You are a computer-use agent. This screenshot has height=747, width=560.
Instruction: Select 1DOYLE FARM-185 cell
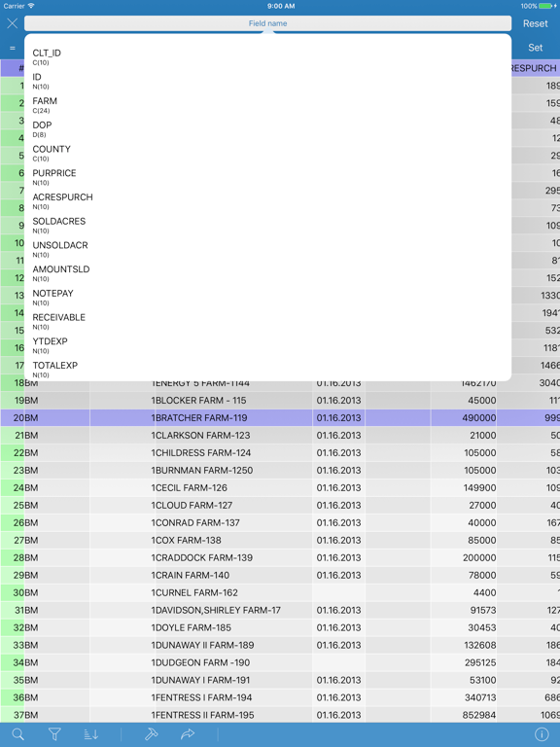[x=231, y=627]
